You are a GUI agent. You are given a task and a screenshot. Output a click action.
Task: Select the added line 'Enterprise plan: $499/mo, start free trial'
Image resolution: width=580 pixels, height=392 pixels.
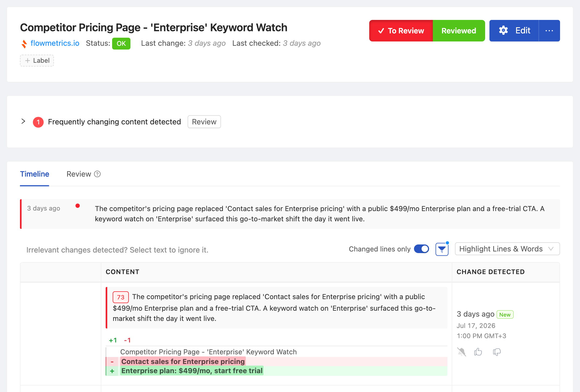click(x=192, y=371)
